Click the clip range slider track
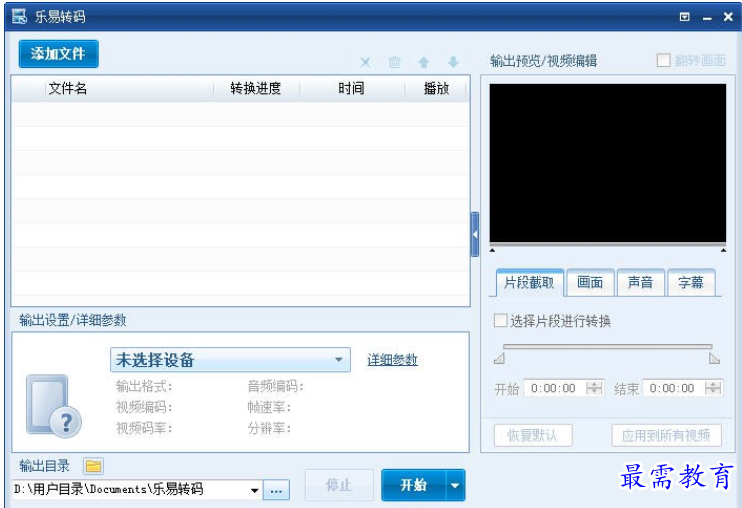The height and width of the screenshot is (508, 742). (x=608, y=347)
